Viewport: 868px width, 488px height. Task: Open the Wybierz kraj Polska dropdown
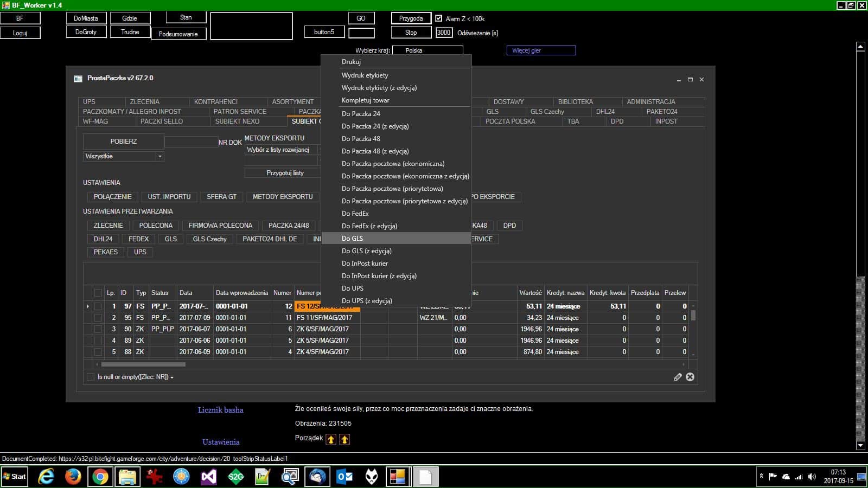point(427,50)
